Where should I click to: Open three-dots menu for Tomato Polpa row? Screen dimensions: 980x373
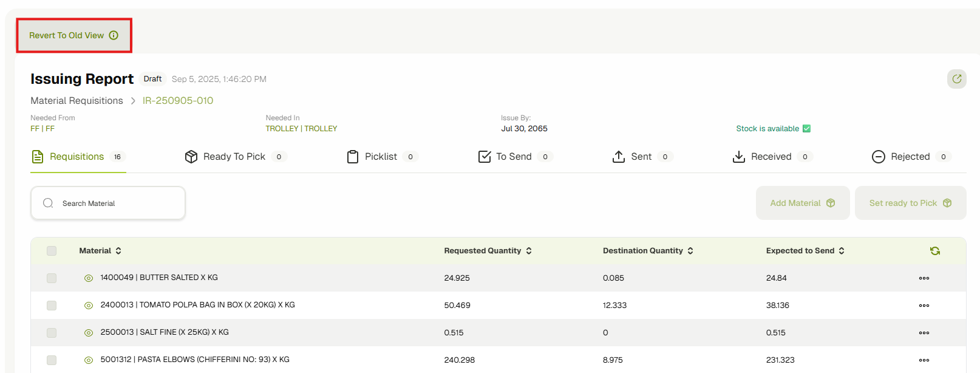(924, 306)
